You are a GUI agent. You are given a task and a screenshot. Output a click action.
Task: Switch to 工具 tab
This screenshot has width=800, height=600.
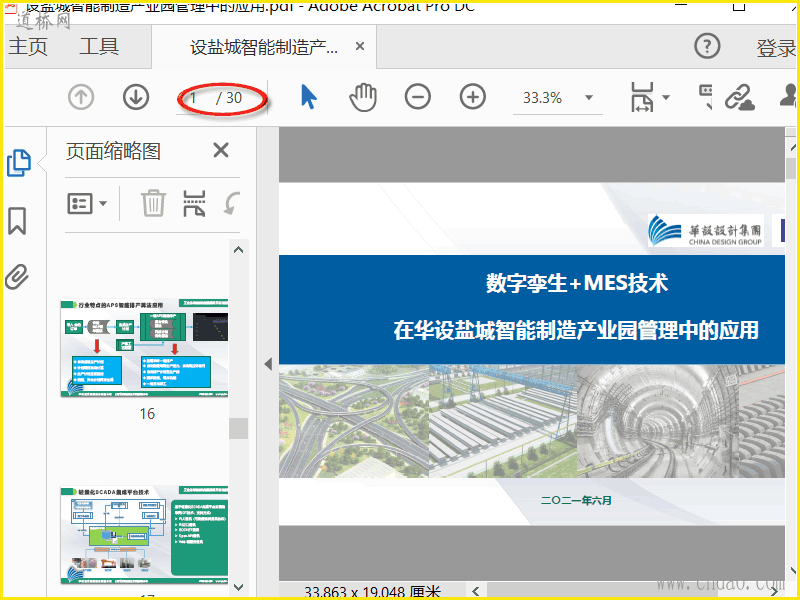tap(99, 46)
